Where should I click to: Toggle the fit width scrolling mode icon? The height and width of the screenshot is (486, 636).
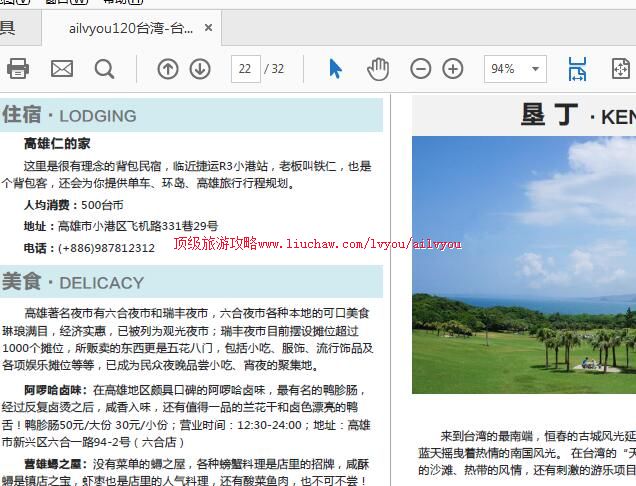[x=577, y=69]
